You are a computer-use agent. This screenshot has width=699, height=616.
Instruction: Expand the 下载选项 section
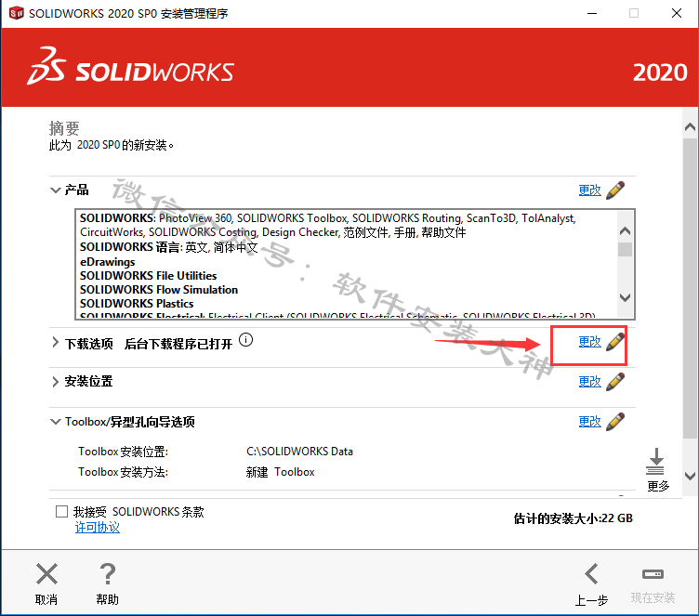coord(55,342)
